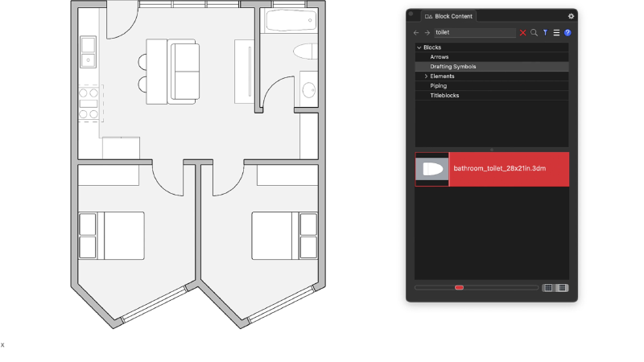Select the sofa in the living room
Image resolution: width=644 pixels, height=362 pixels.
tap(185, 72)
